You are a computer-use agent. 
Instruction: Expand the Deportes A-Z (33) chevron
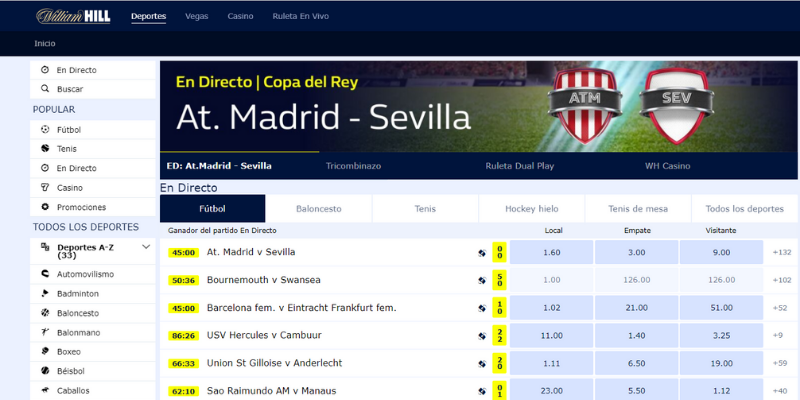click(x=146, y=247)
